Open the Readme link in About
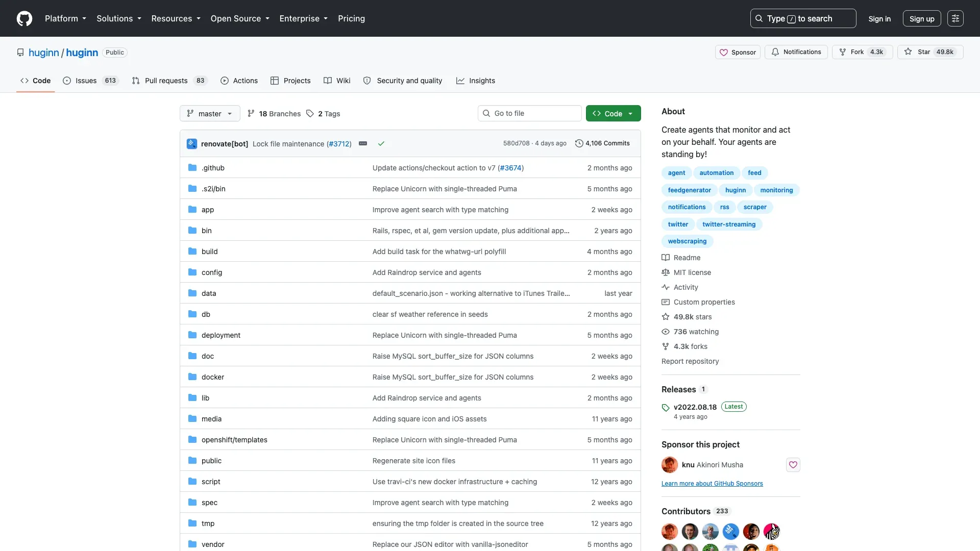The height and width of the screenshot is (551, 980). click(681, 258)
